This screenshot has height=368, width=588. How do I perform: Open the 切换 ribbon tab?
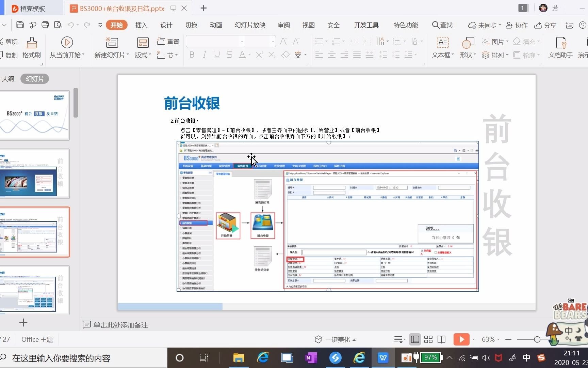pos(191,25)
